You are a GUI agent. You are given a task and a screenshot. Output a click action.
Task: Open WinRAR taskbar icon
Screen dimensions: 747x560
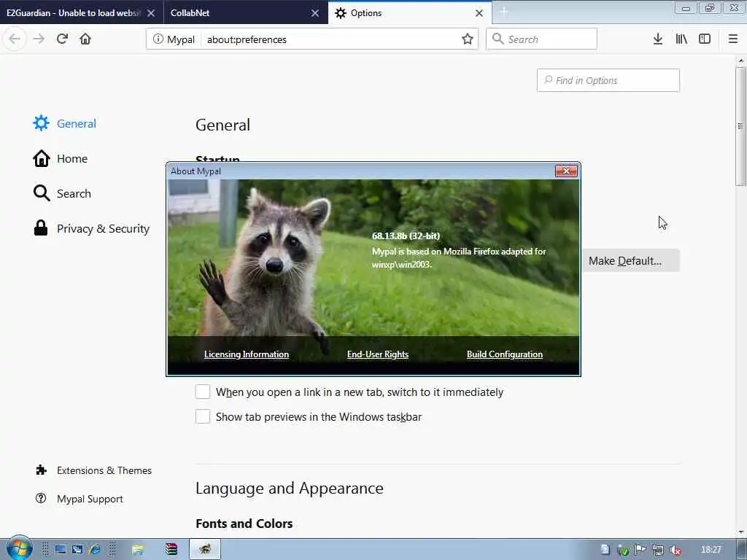click(x=171, y=550)
